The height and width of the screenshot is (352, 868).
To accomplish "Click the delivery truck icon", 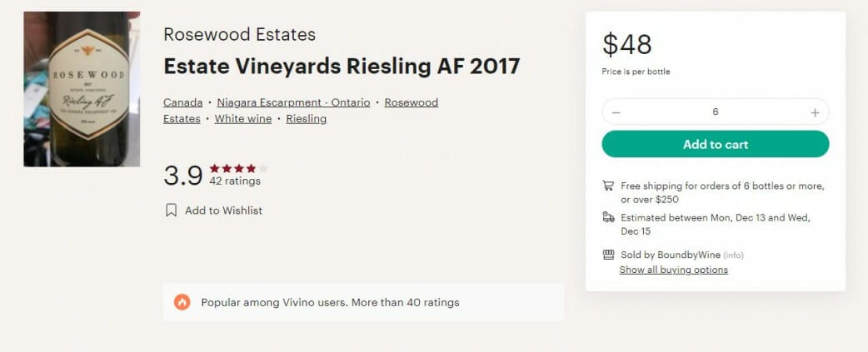I will coord(608,217).
